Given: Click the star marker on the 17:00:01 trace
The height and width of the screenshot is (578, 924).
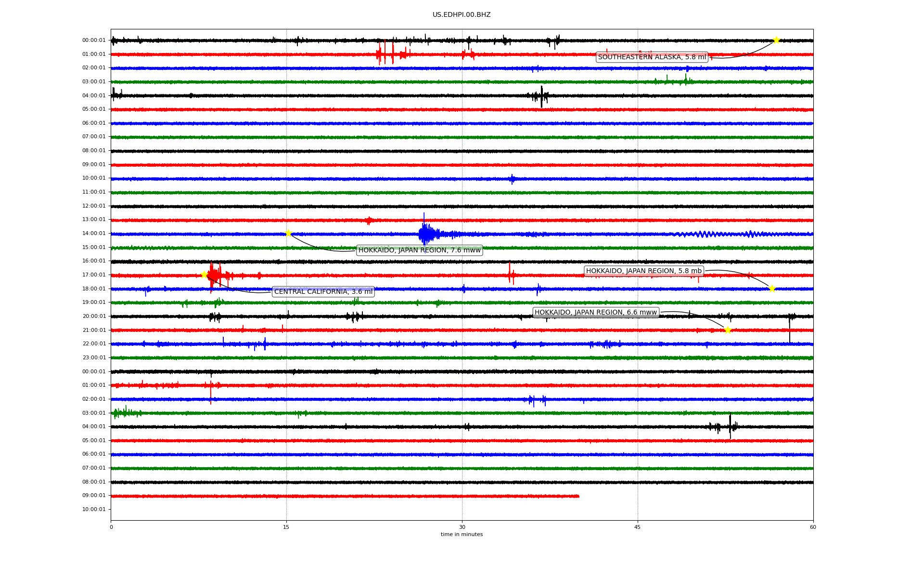Looking at the screenshot, I should [204, 275].
